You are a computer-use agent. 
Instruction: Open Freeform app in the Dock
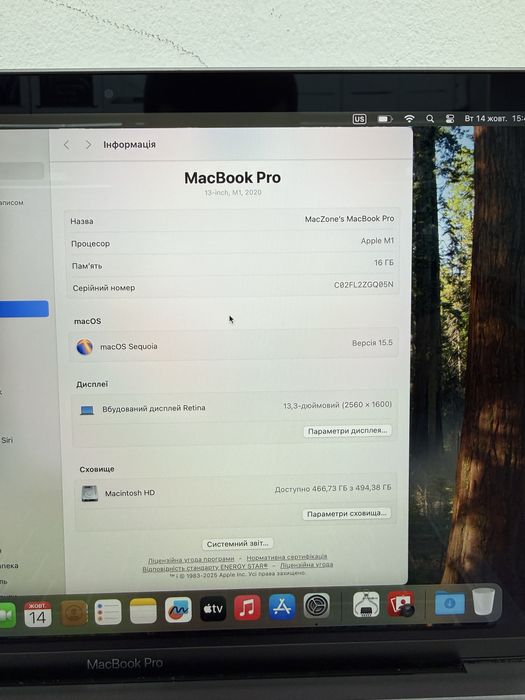coord(178,609)
